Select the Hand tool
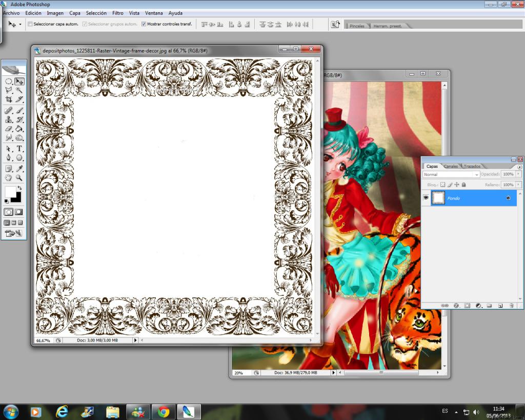Viewport: 525px width, 420px height. (9, 178)
